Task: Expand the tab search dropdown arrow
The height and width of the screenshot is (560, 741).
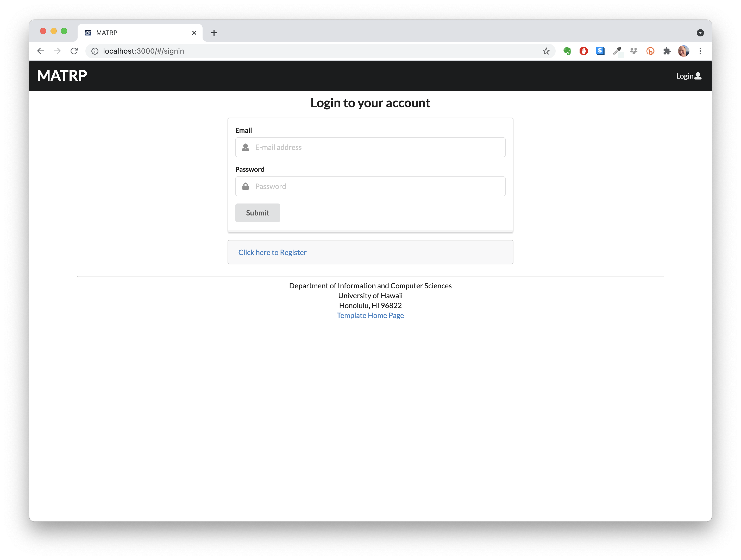Action: 700,33
